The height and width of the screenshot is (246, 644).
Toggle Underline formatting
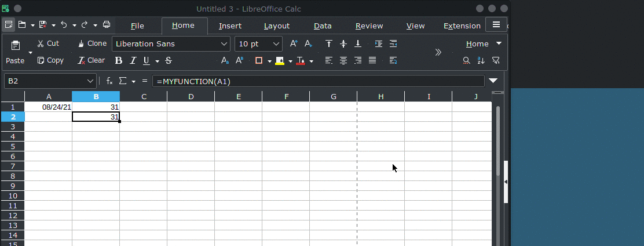point(146,60)
